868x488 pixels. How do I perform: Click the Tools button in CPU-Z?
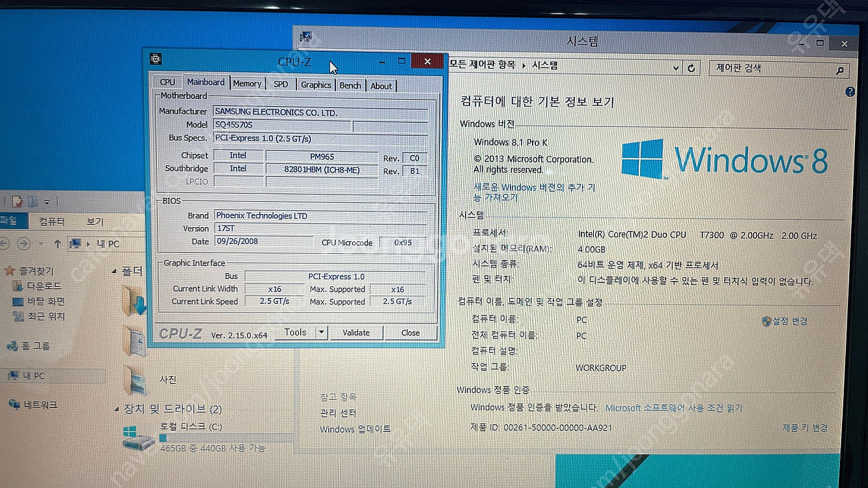click(295, 332)
